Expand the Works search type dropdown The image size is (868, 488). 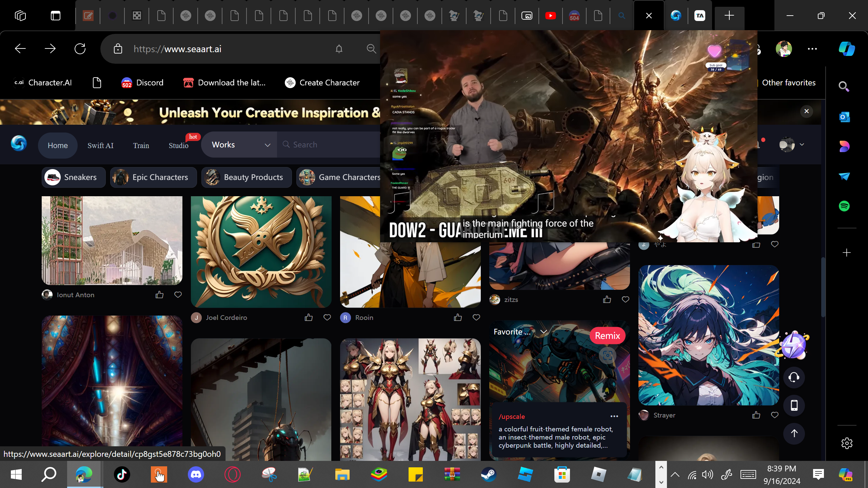point(239,145)
